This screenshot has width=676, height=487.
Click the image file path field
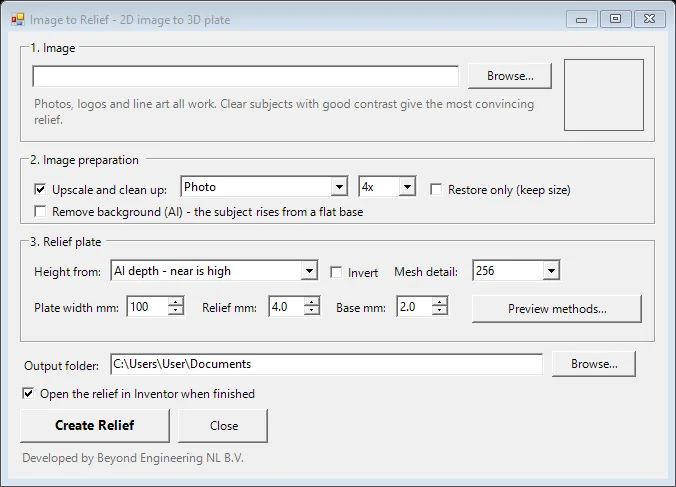pyautogui.click(x=245, y=76)
